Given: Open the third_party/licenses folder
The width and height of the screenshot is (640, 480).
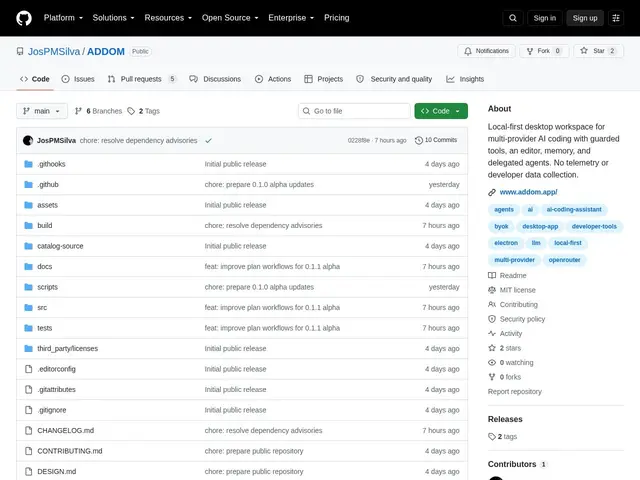Looking at the screenshot, I should [x=68, y=349].
